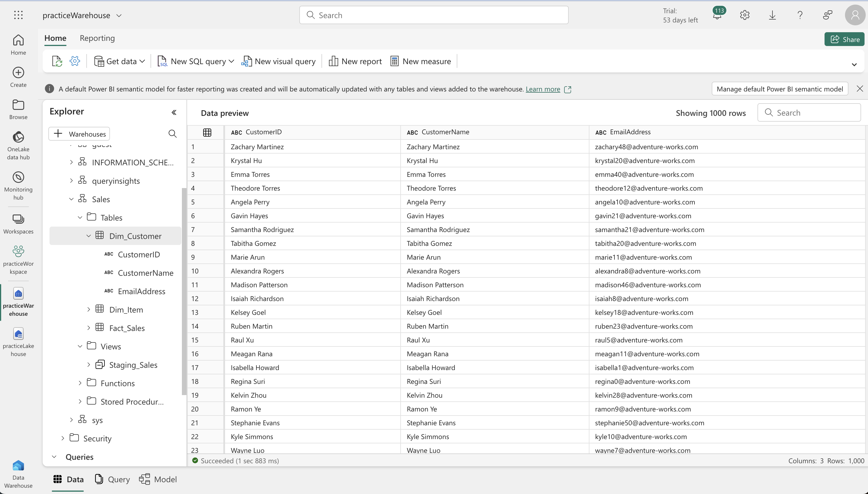This screenshot has height=494, width=868.
Task: Open OneLake data hub
Action: tap(18, 145)
